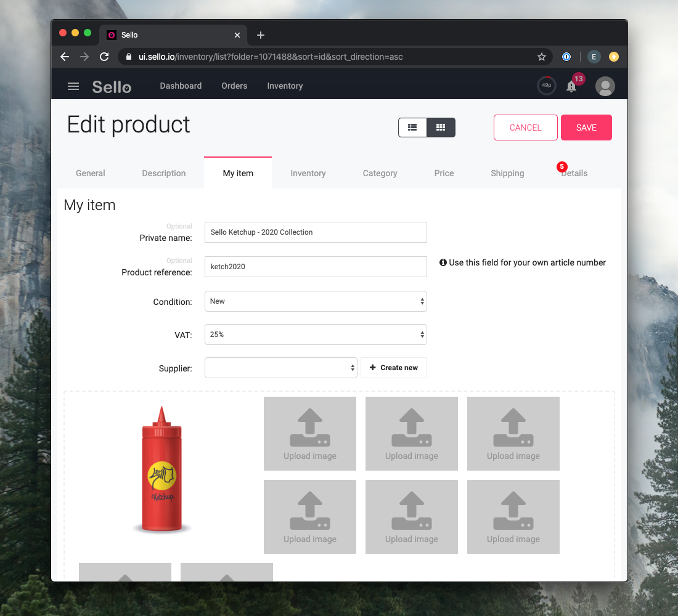Open the hamburger menu icon
Screen dimensions: 678x616
click(x=73, y=86)
